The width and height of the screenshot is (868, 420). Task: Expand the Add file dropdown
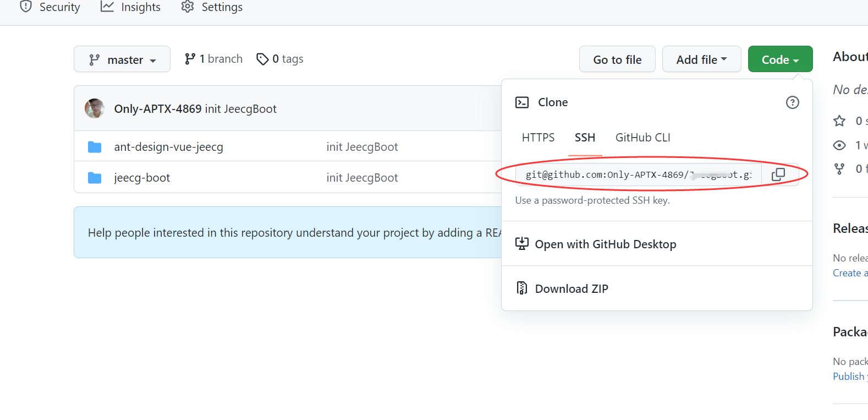coord(701,59)
